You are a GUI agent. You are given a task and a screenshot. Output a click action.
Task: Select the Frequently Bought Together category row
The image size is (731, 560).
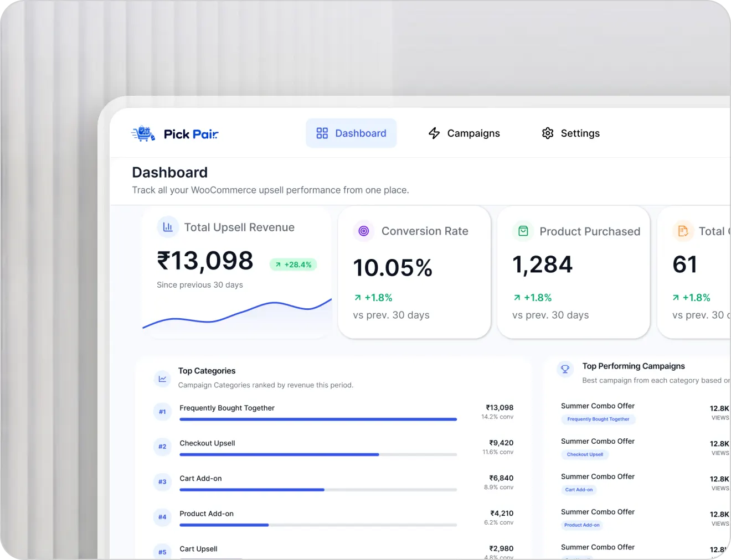(x=333, y=412)
